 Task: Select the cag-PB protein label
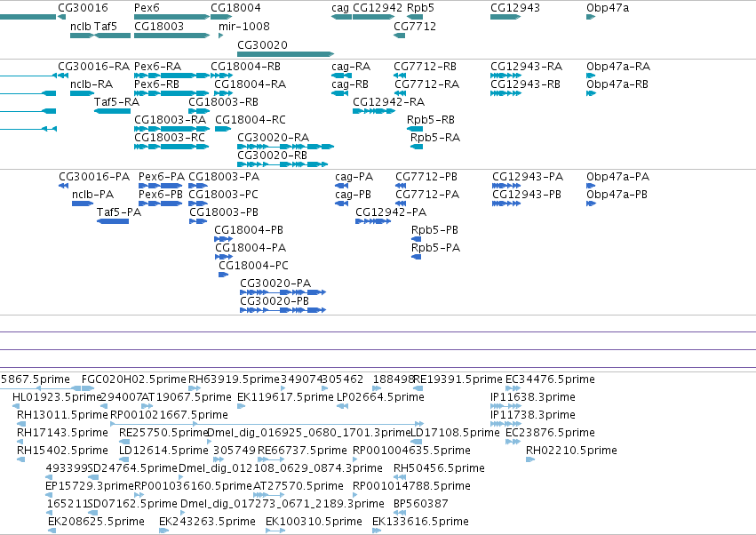[353, 195]
